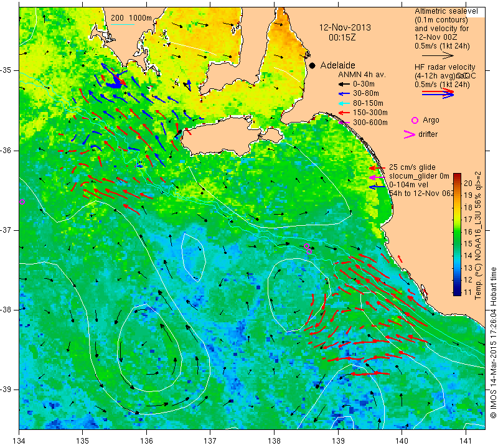The height and width of the screenshot is (448, 498).
Task: Click the altimetric velocity scale arrow
Action: coord(438,56)
